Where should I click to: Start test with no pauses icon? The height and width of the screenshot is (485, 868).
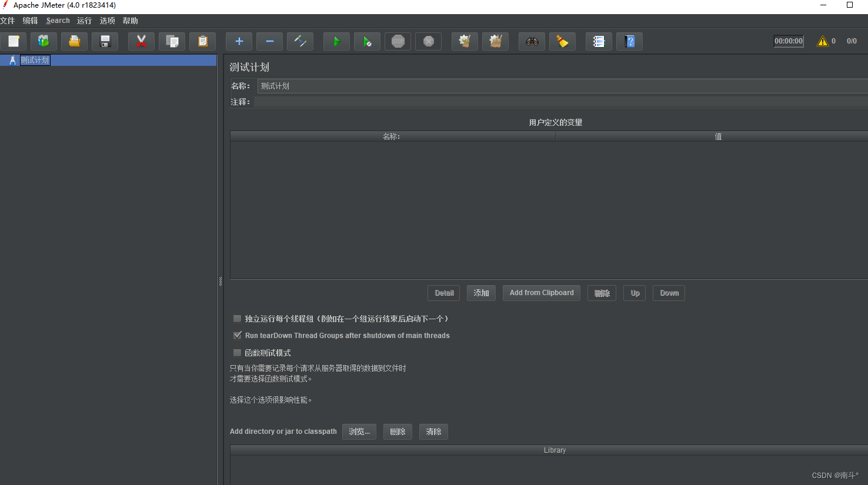tap(367, 41)
